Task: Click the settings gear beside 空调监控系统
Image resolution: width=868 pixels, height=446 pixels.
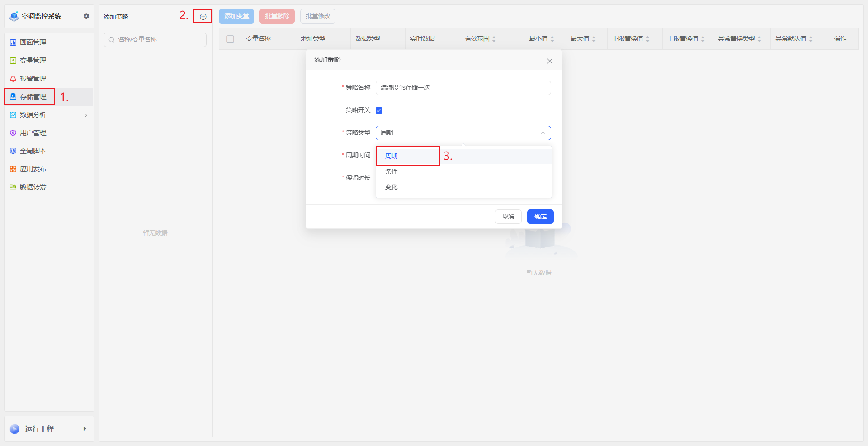Action: pyautogui.click(x=86, y=16)
